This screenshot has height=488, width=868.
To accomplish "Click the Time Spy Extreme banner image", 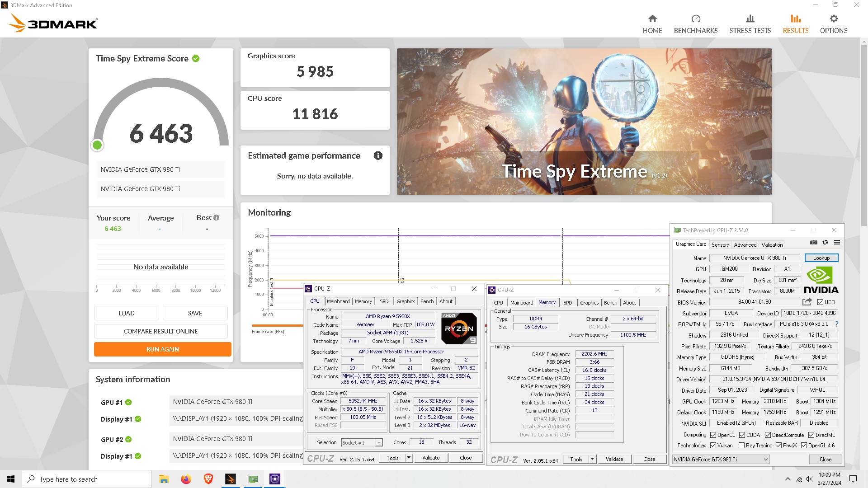I will pyautogui.click(x=584, y=122).
